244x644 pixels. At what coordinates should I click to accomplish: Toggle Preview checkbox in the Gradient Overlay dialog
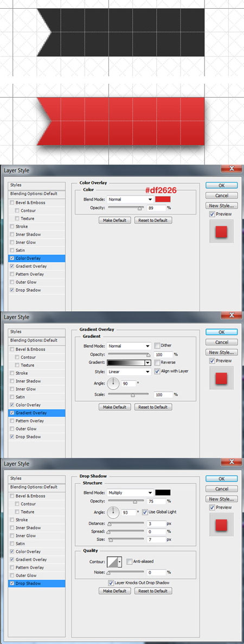(x=211, y=361)
